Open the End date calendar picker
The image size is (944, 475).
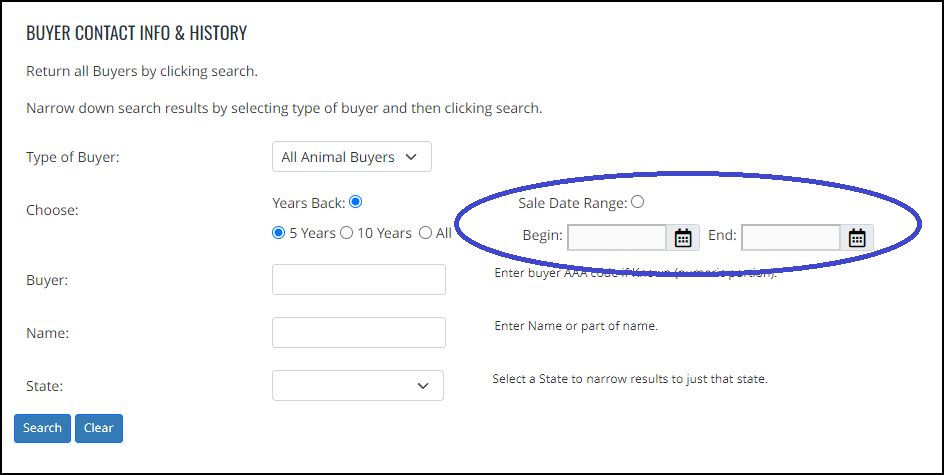click(x=857, y=237)
